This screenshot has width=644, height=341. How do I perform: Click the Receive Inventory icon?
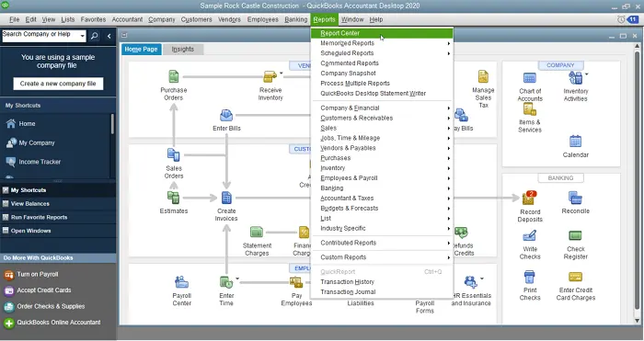270,76
